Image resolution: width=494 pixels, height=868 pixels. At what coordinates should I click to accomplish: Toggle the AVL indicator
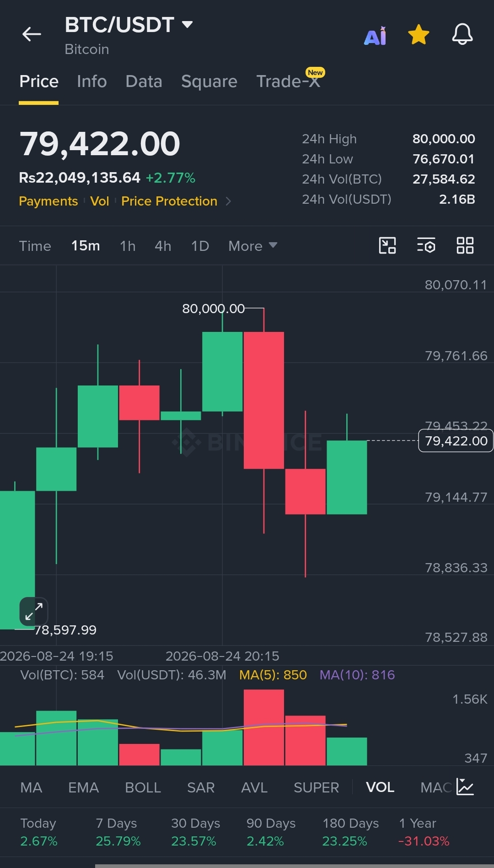coord(254,787)
